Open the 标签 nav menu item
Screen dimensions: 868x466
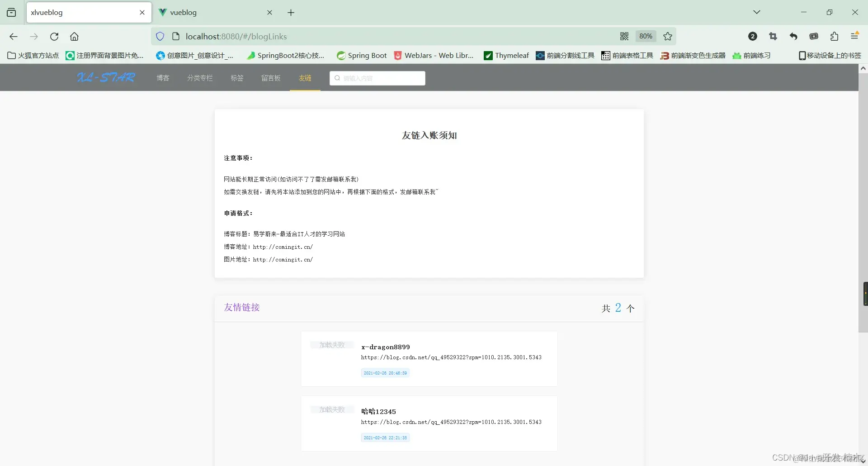tap(237, 78)
